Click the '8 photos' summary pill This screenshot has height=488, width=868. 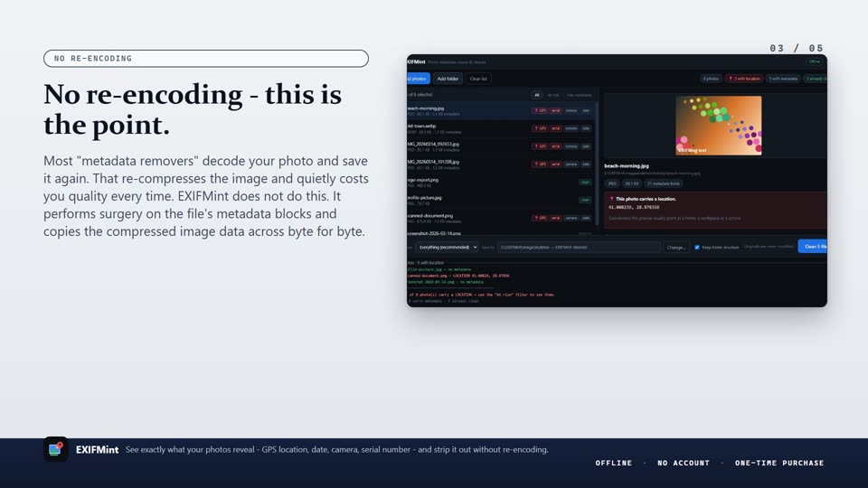coord(711,79)
